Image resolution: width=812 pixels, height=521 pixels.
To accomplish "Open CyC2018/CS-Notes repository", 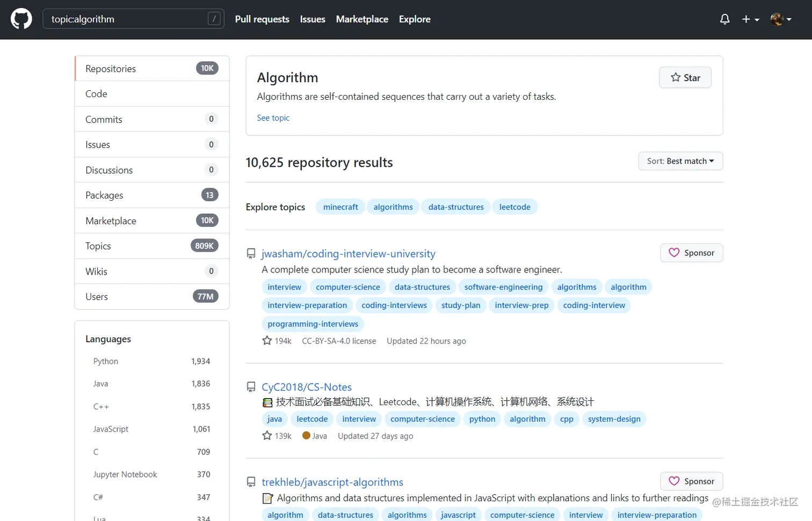I will (x=307, y=387).
